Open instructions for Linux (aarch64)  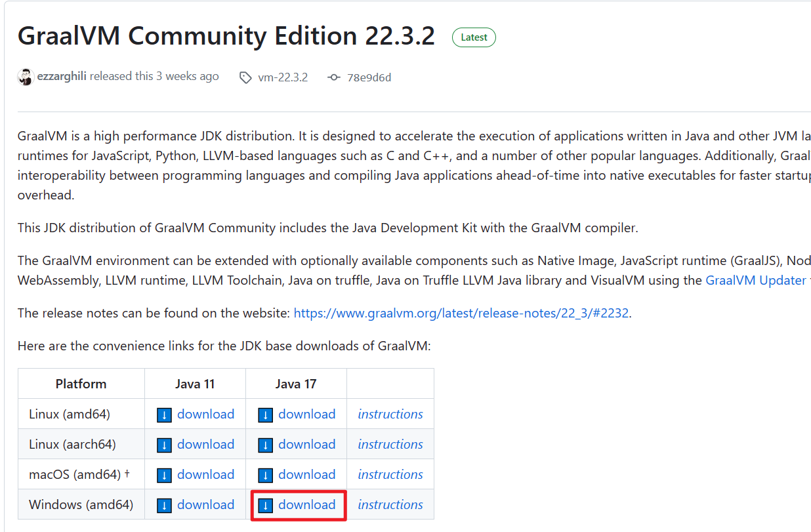[390, 444]
